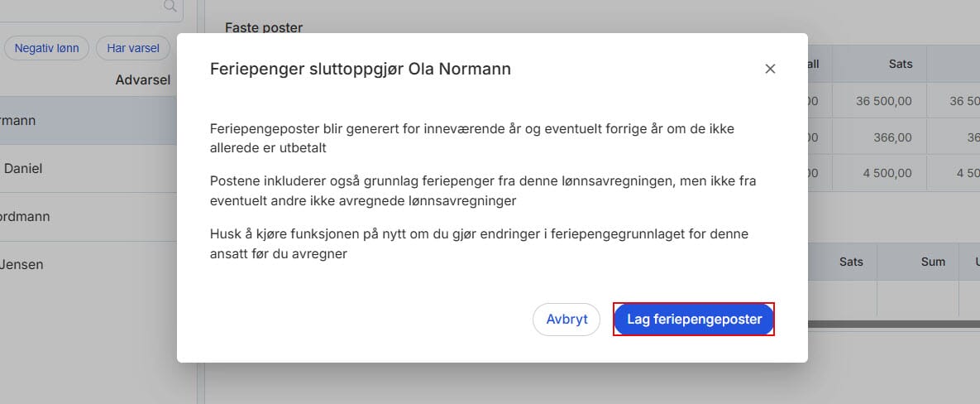Select the Negativ lønn filter chip
The width and height of the screenshot is (980, 404).
click(47, 48)
